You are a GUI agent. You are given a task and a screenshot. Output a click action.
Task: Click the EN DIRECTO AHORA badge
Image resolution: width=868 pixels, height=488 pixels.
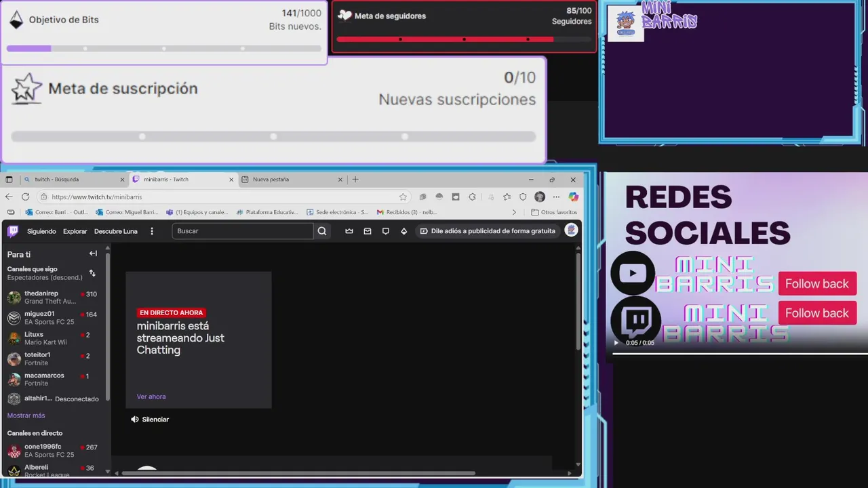coord(171,312)
